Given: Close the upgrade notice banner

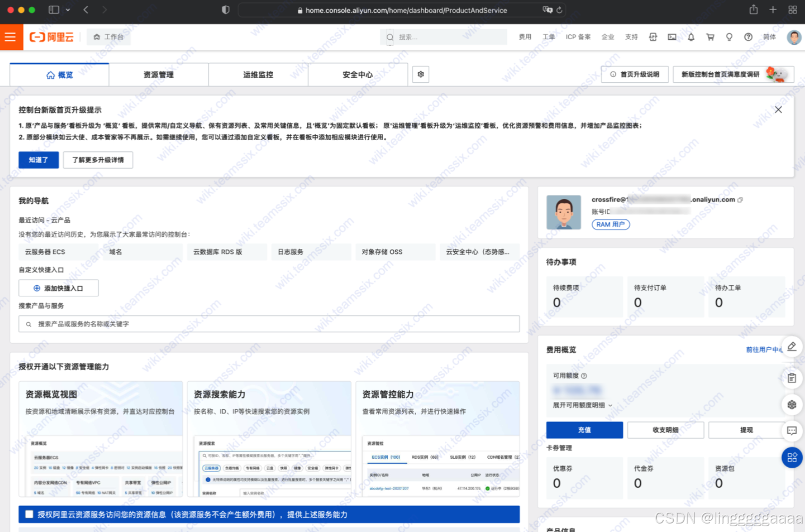Looking at the screenshot, I should click(x=778, y=109).
